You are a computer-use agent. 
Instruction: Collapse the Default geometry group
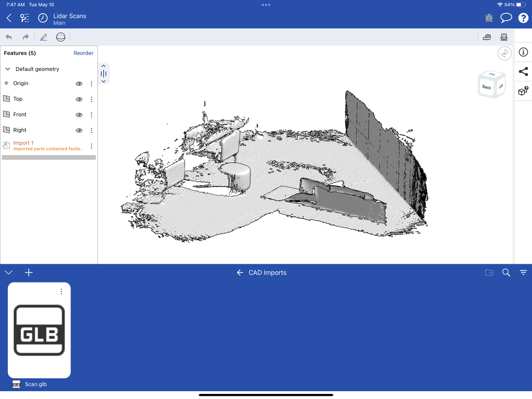click(8, 69)
